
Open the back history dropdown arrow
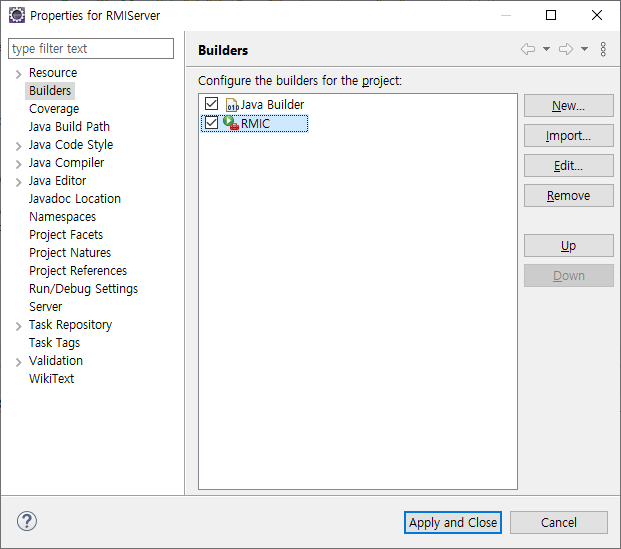click(546, 49)
